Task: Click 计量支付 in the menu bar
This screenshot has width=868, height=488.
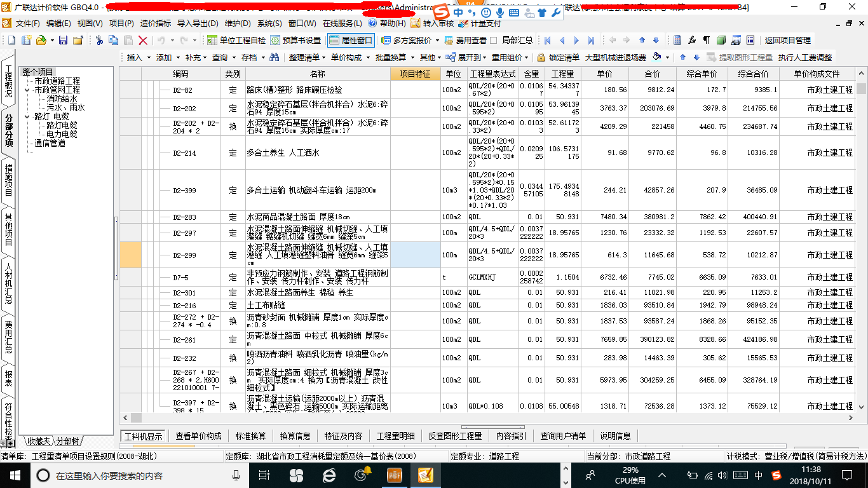Action: pos(480,23)
